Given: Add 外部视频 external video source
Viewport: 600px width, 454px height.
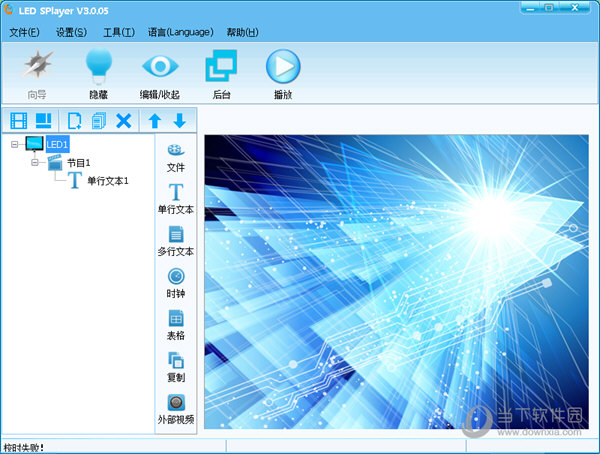Looking at the screenshot, I should tap(176, 408).
